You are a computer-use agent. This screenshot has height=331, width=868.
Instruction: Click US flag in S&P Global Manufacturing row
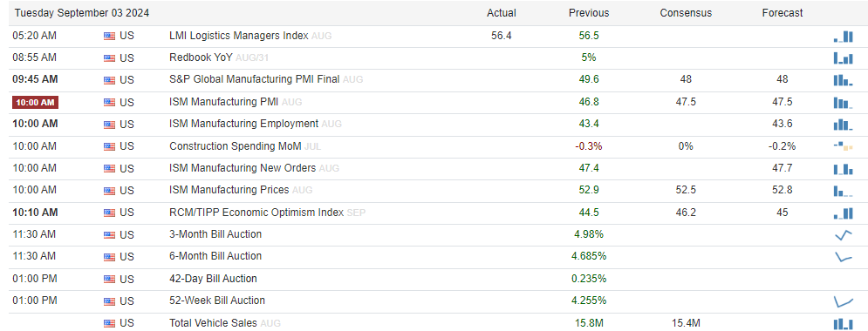(x=109, y=80)
